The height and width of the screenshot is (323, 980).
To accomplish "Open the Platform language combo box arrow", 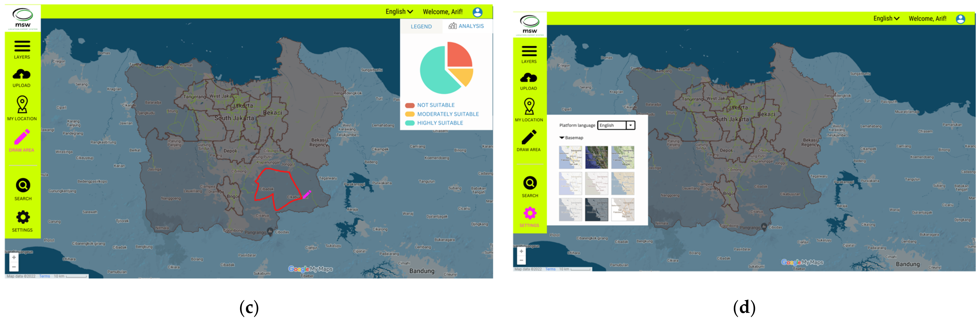I will coord(630,125).
